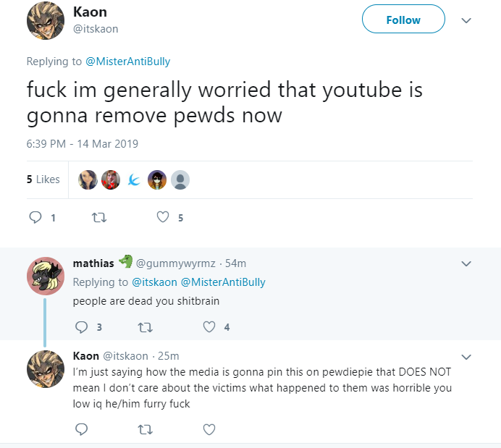This screenshot has height=448, width=501.
Task: Like Kaon's bottom reply
Action: click(x=209, y=429)
